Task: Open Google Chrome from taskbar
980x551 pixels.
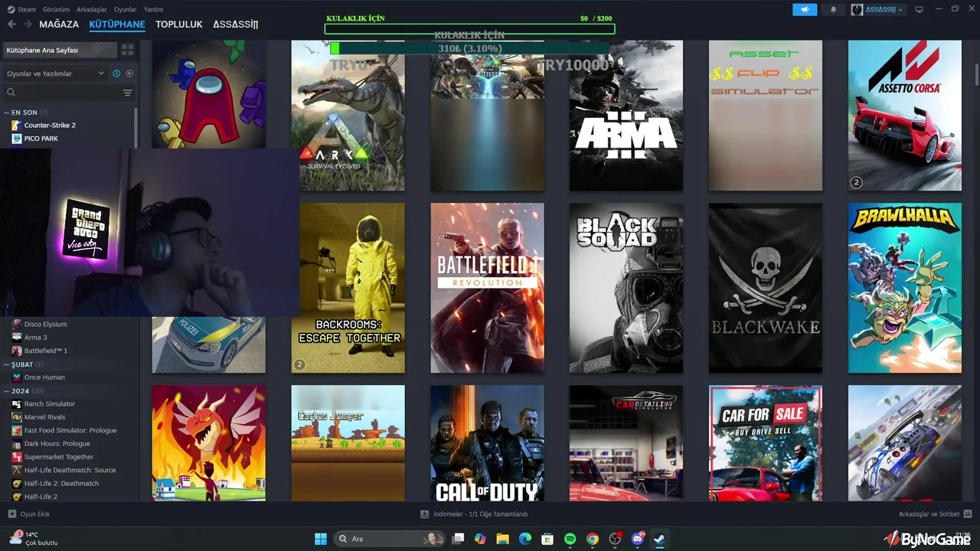Action: pyautogui.click(x=592, y=539)
